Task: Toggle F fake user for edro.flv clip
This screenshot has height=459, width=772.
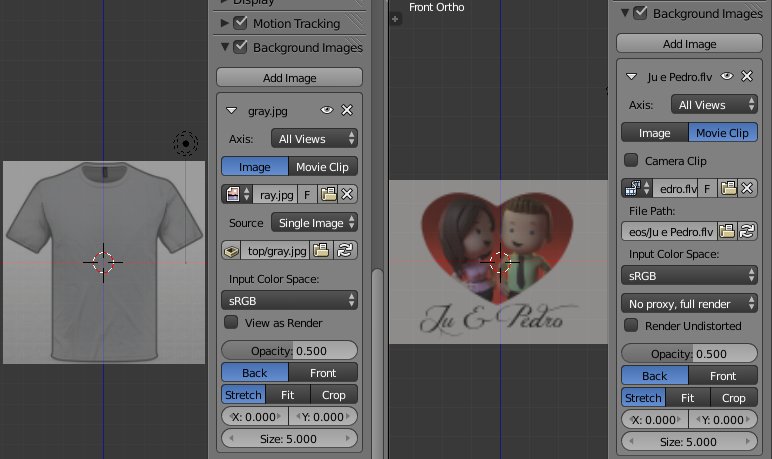Action: pyautogui.click(x=707, y=189)
